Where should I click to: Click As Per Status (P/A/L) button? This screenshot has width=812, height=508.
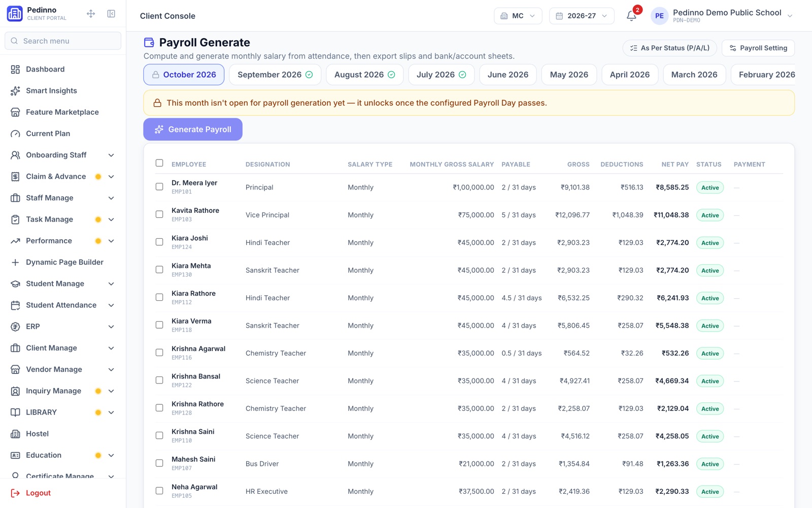669,48
